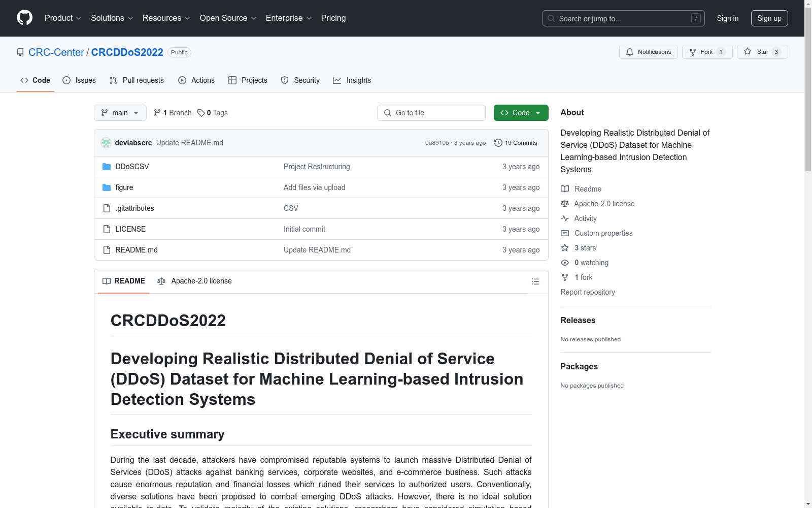The image size is (812, 508).
Task: Open the green Code dropdown button
Action: click(521, 113)
